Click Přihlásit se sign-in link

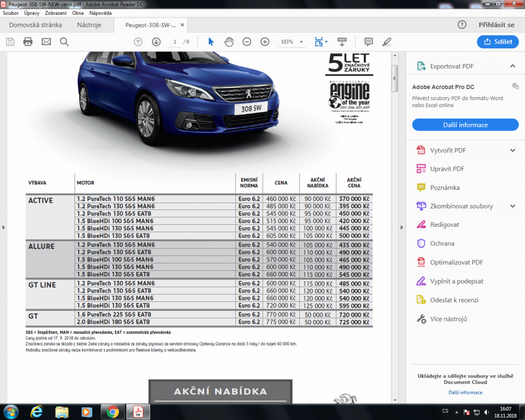(x=496, y=25)
